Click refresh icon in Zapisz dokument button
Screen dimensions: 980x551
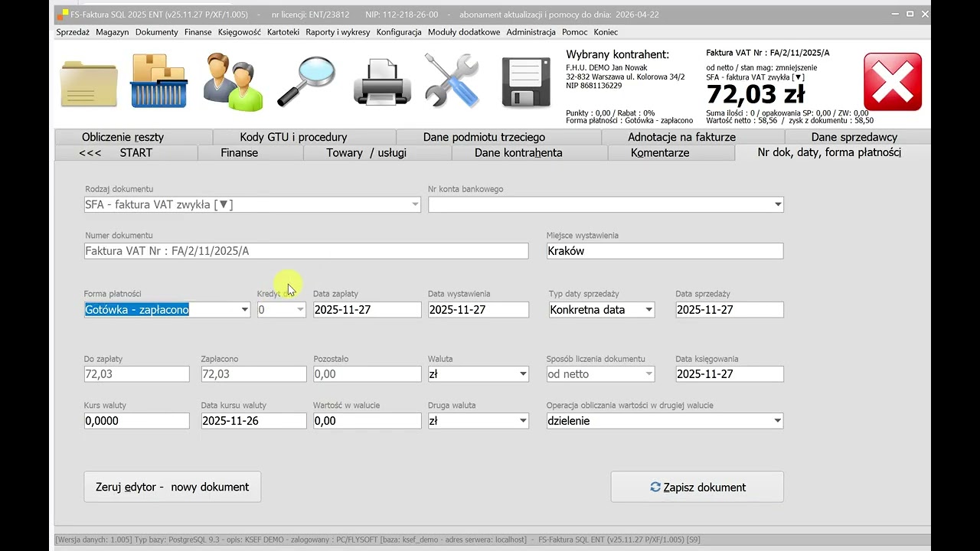tap(655, 487)
